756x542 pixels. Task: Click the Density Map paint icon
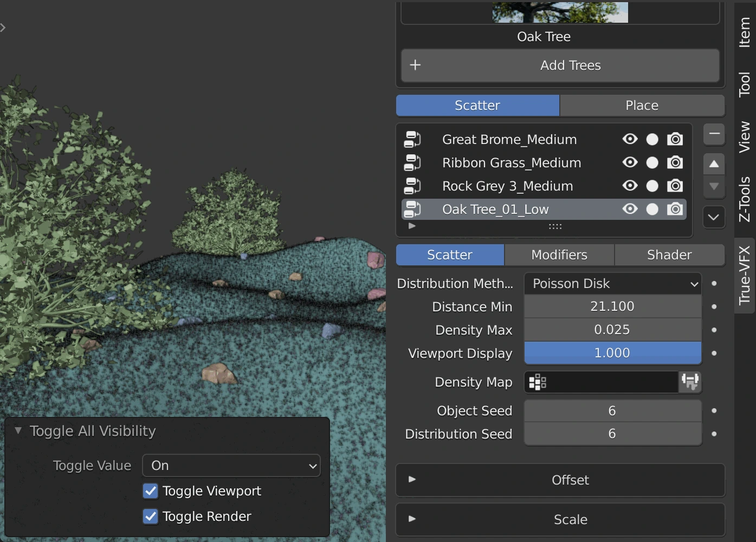690,382
